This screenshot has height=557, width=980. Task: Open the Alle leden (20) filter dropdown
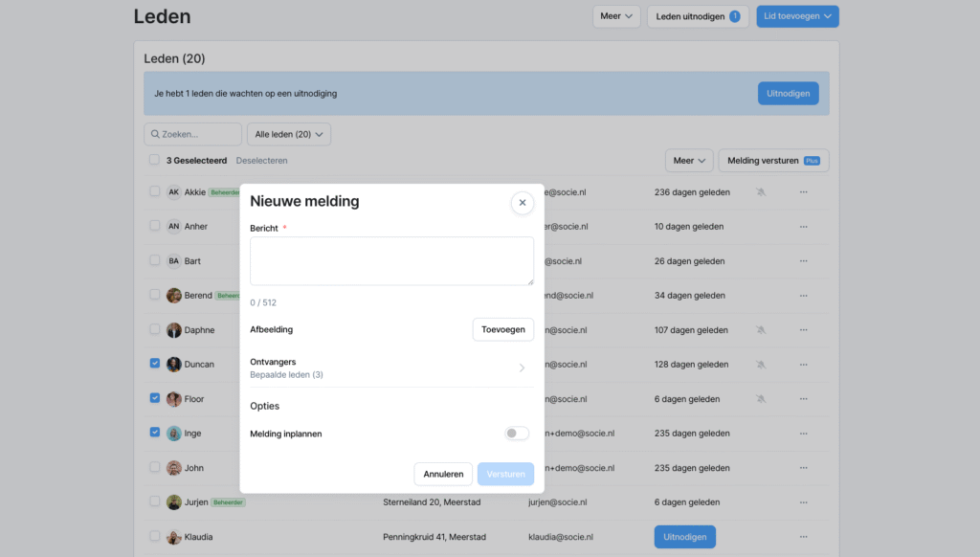288,135
